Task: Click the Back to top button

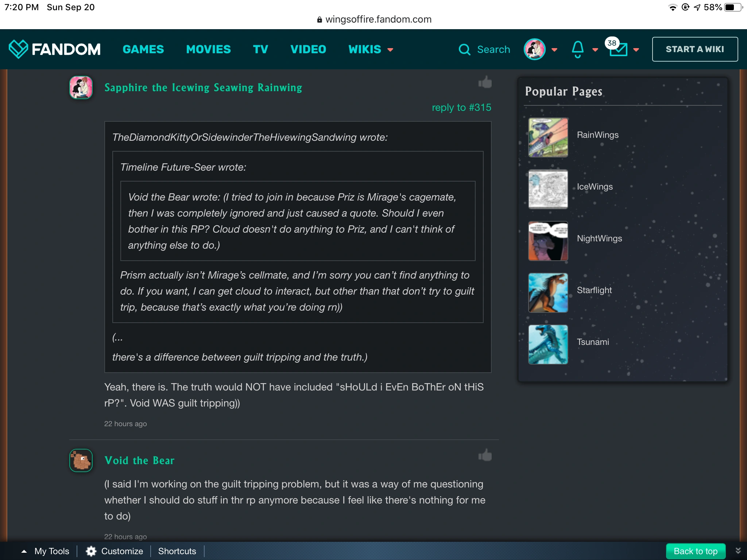Action: click(x=696, y=551)
